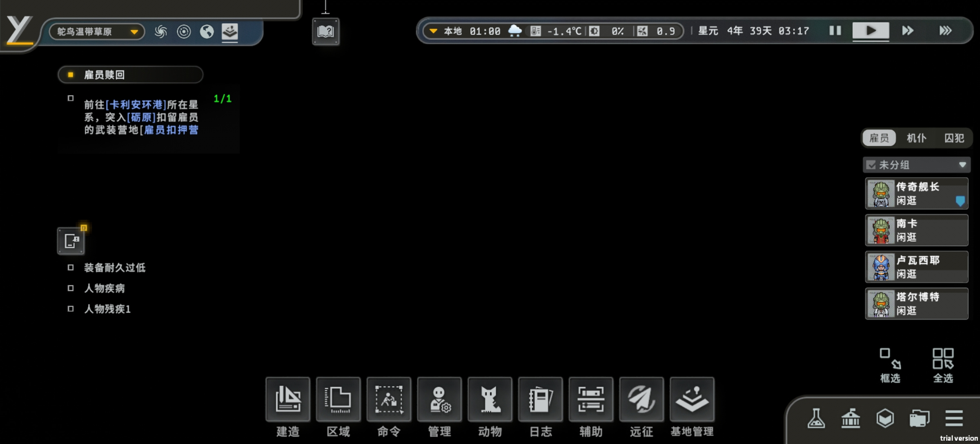
Task: Click 全选 select all
Action: [943, 365]
